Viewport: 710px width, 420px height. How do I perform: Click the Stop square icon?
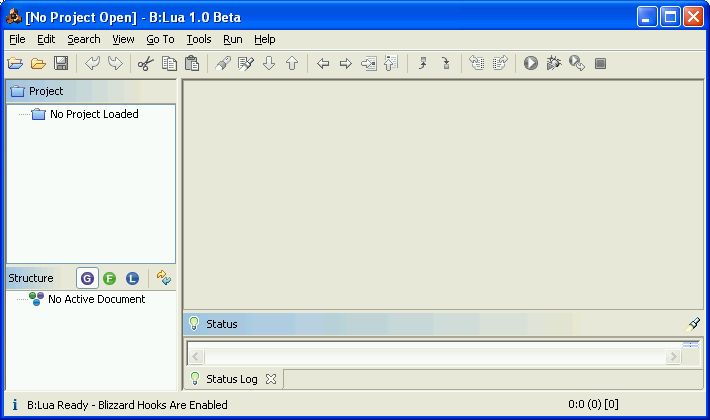click(x=600, y=63)
